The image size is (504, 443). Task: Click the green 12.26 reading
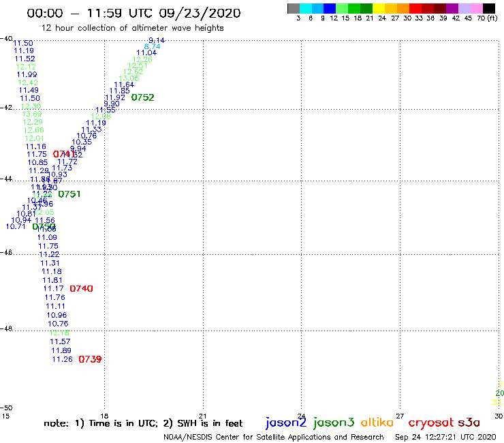click(142, 59)
